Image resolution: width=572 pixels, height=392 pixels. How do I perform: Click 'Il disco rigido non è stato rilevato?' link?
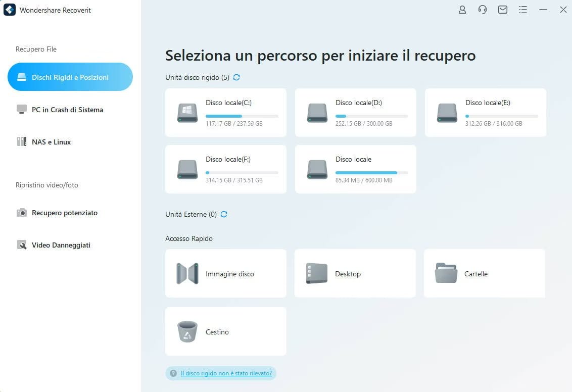tap(226, 373)
